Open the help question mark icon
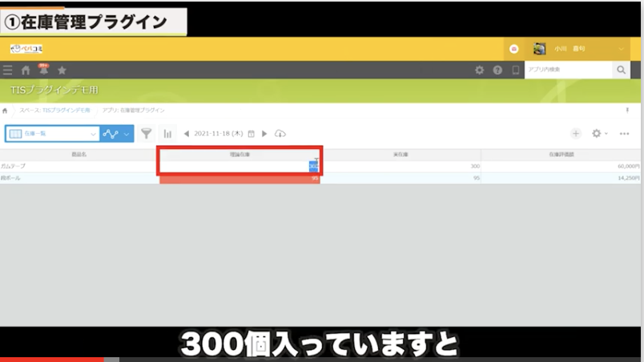Screen dimensions: 644x362 [x=497, y=70]
